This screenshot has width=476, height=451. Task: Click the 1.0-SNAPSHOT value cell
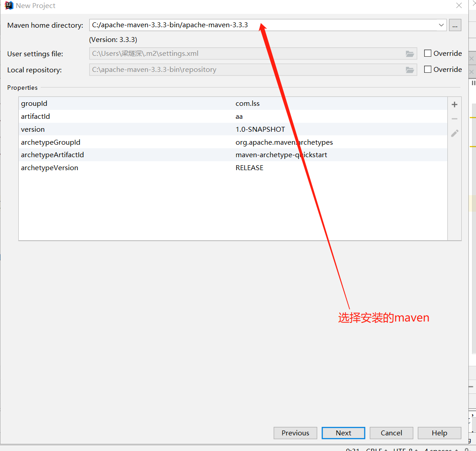(260, 129)
